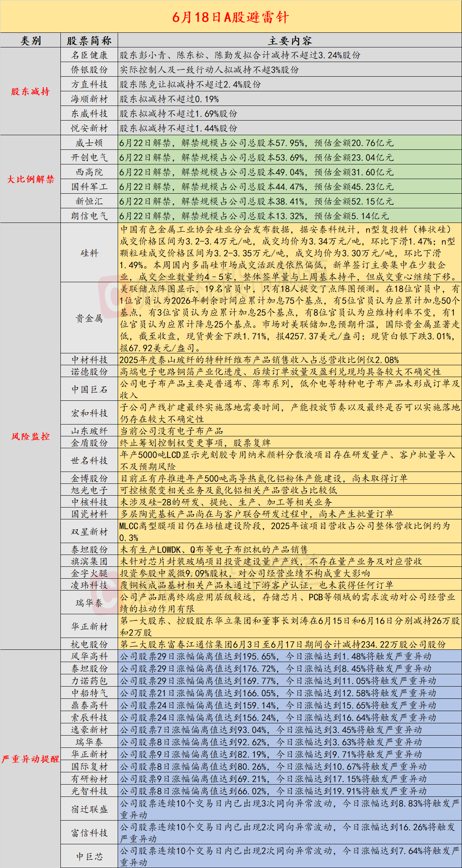Click the text mentioning 富春江通信集团
This screenshot has width=462, height=868.
[283, 644]
